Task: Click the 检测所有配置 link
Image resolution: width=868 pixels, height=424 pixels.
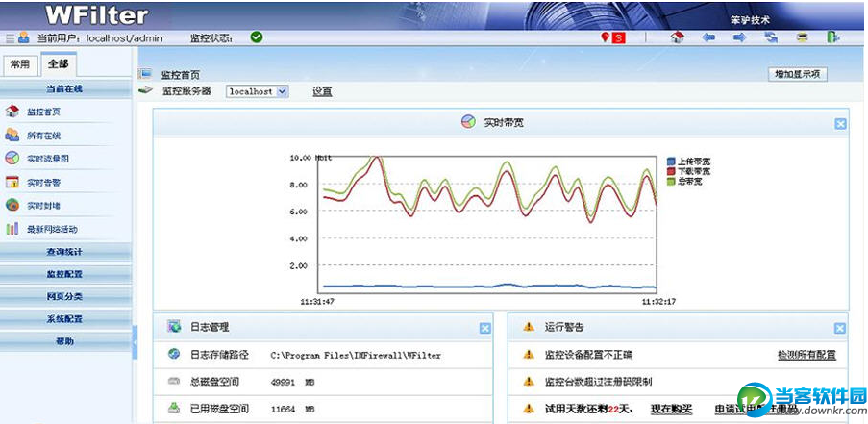Action: (x=806, y=355)
